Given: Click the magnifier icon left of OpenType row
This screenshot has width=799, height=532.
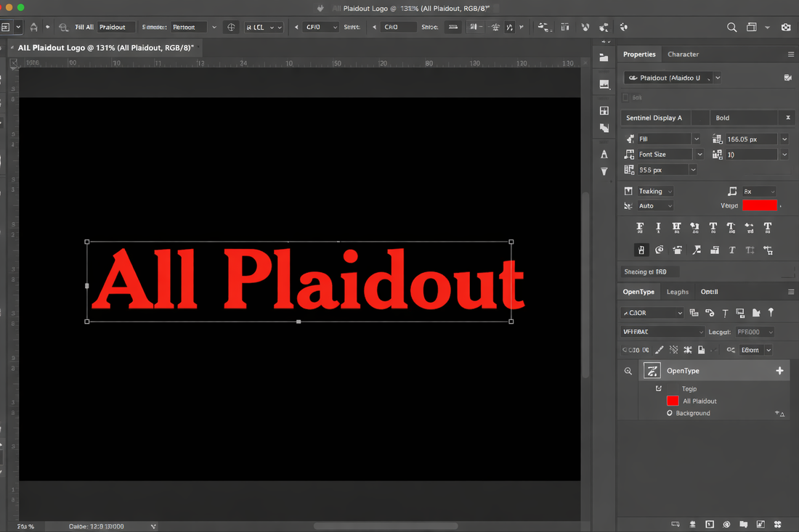Looking at the screenshot, I should 628,371.
